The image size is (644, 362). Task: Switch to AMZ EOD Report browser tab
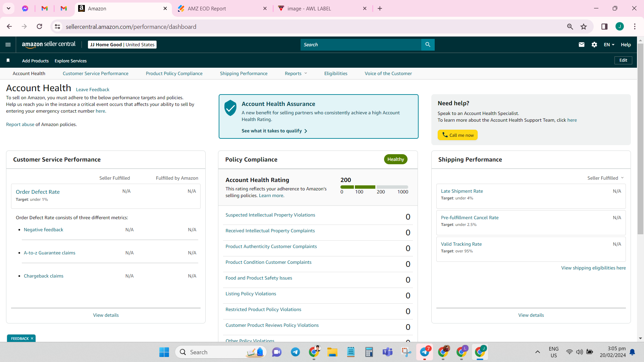click(221, 9)
